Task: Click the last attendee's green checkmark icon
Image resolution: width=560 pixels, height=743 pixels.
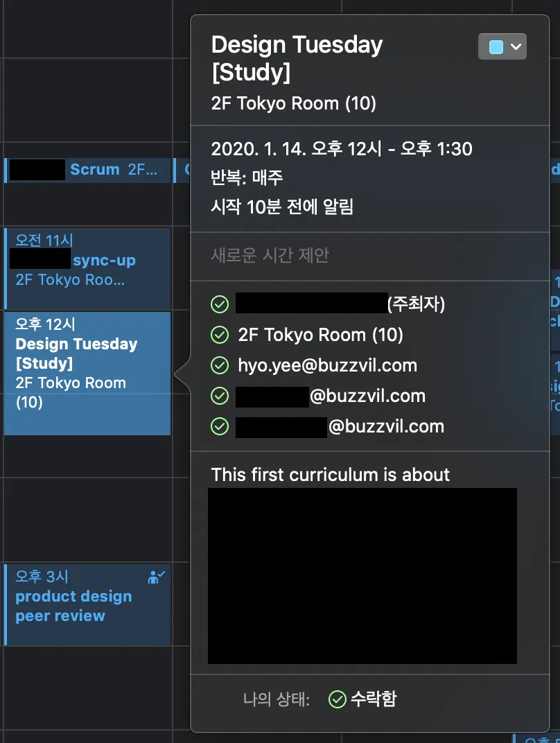Action: pyautogui.click(x=220, y=426)
